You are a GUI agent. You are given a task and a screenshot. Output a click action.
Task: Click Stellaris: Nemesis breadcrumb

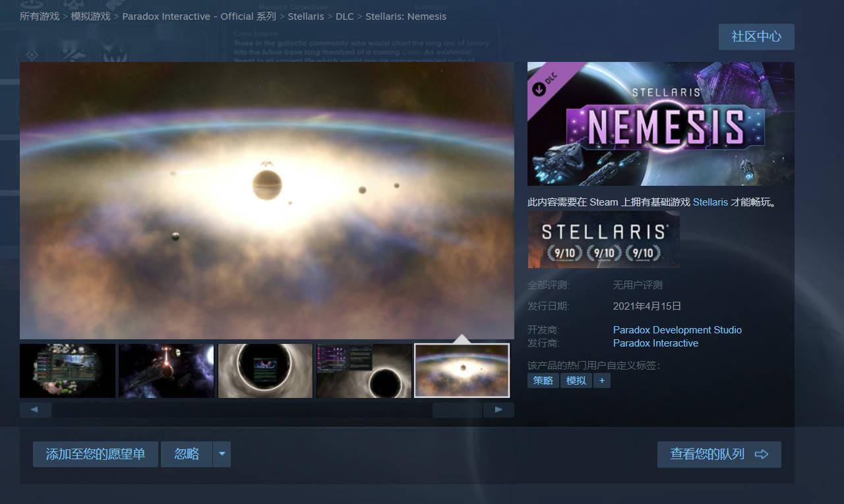(x=406, y=16)
